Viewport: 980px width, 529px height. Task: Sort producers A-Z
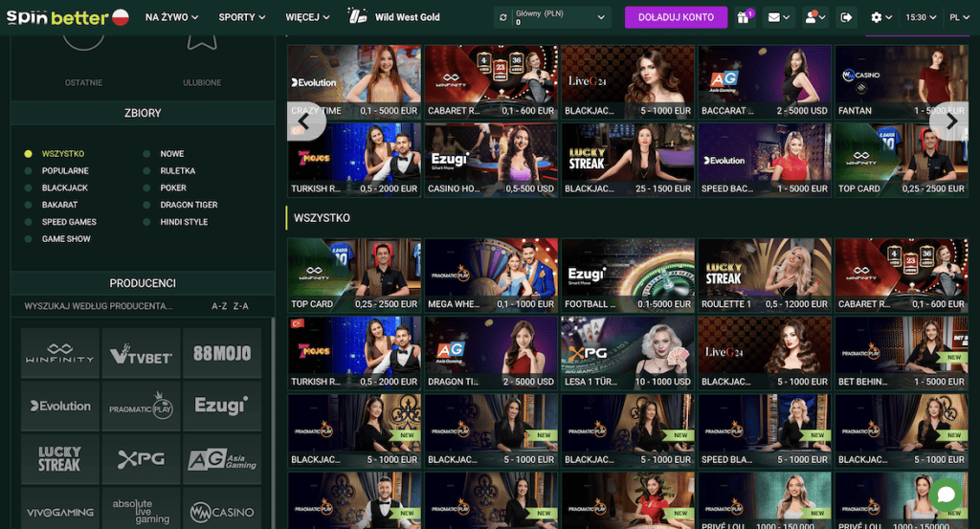coord(219,306)
